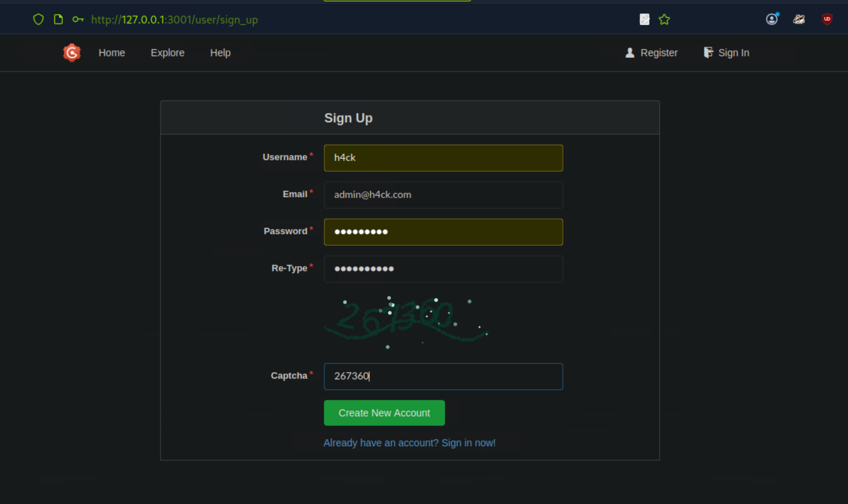Open the tracking protection shield panel
Screen dimensions: 848x504
pyautogui.click(x=38, y=19)
